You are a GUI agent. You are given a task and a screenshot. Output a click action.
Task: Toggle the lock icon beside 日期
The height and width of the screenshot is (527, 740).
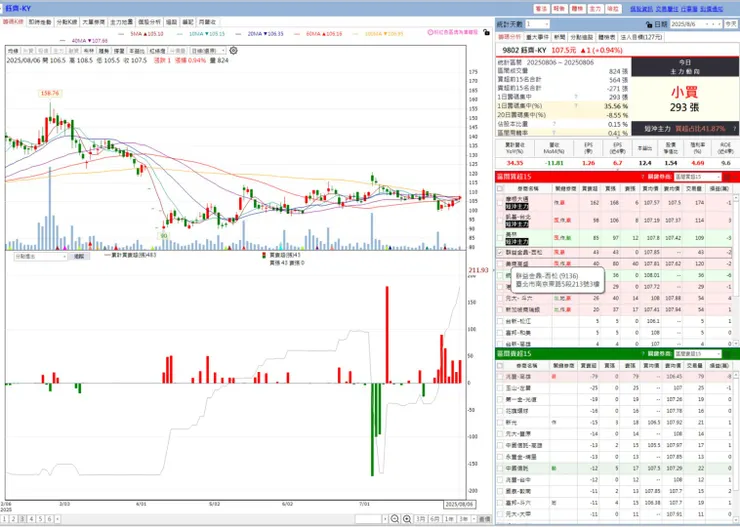(x=649, y=24)
